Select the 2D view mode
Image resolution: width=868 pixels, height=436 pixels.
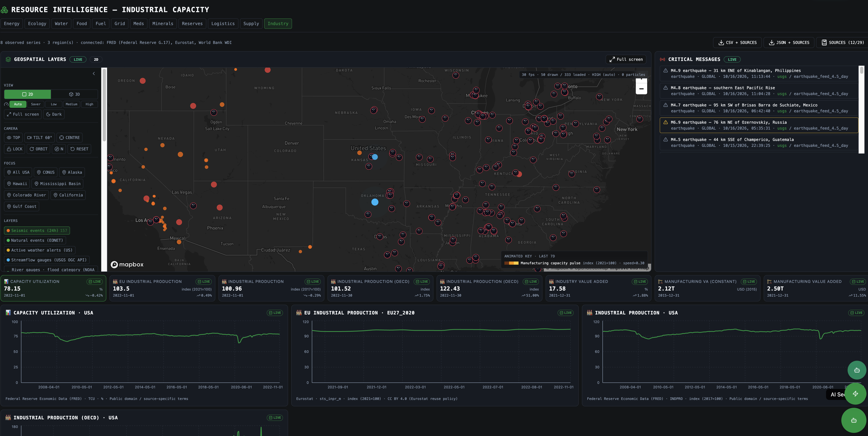coord(28,94)
